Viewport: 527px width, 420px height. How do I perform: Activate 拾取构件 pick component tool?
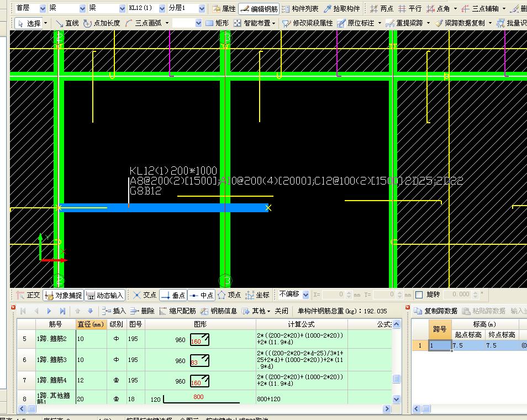pos(341,9)
